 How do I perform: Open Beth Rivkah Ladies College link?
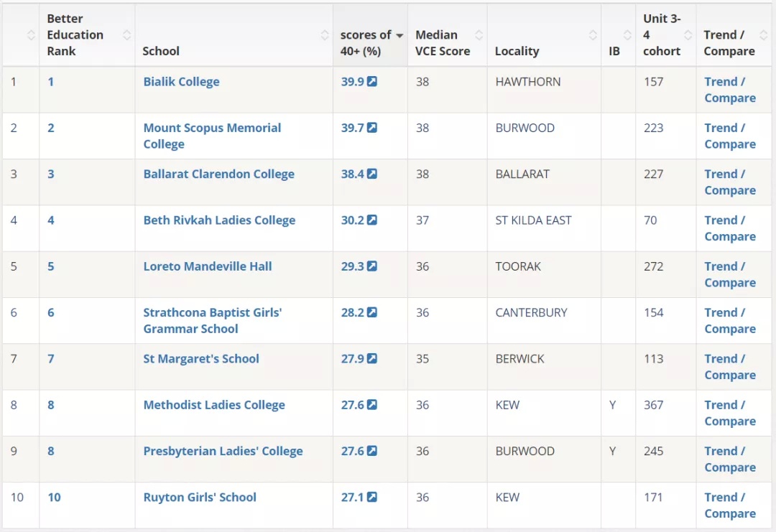pos(219,220)
